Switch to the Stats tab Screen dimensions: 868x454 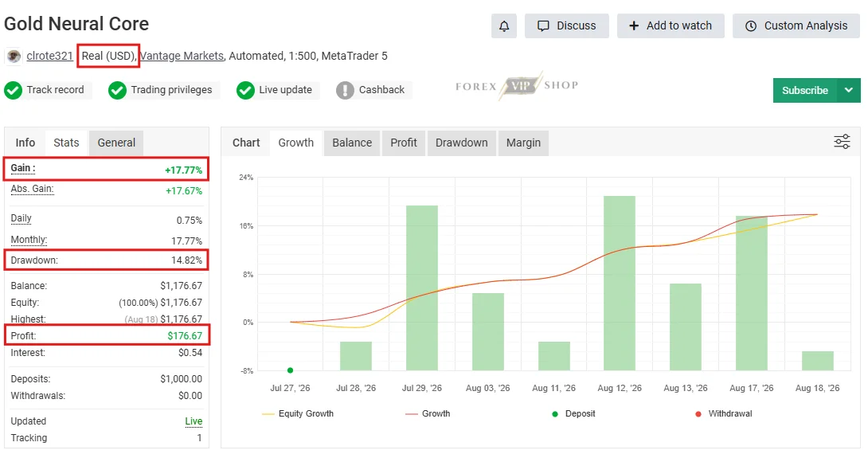66,143
